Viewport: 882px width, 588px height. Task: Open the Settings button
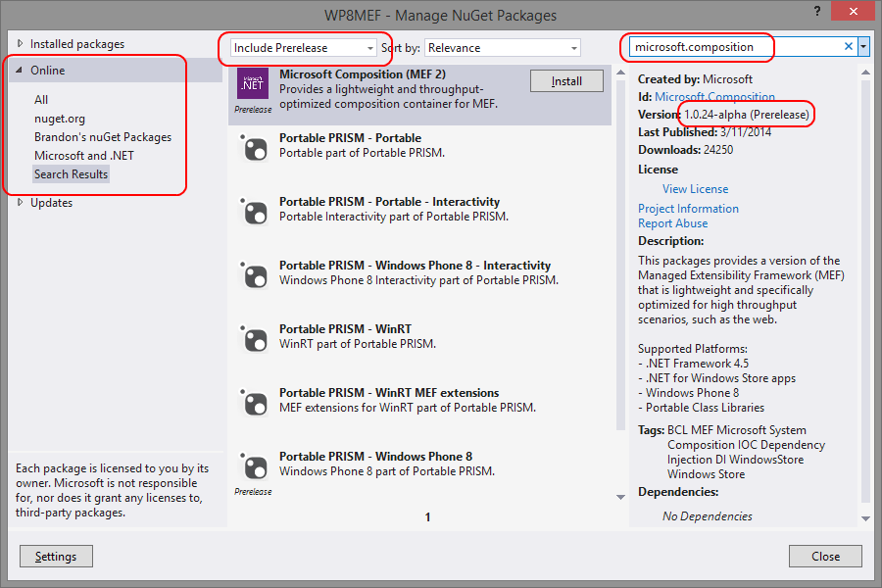coord(56,557)
